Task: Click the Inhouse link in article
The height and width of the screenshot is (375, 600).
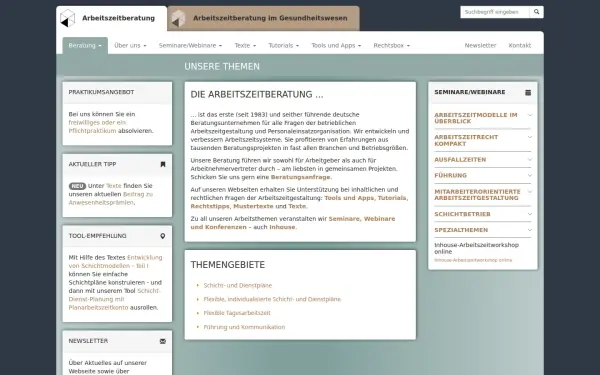Action: point(282,227)
